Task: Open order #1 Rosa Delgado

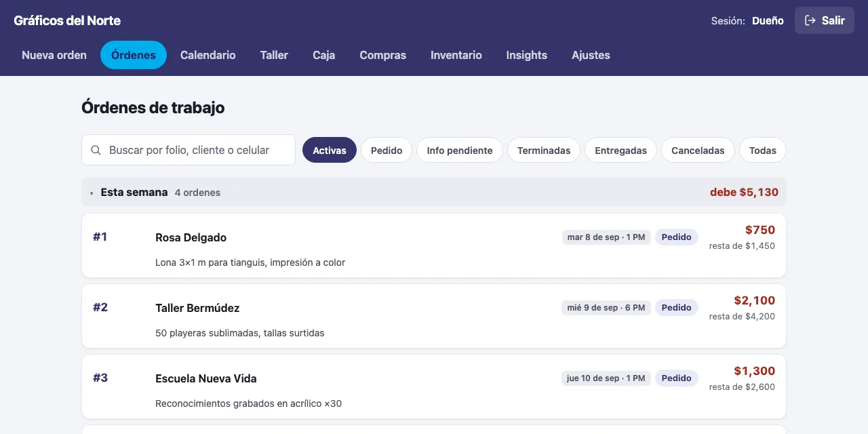Action: 434,245
